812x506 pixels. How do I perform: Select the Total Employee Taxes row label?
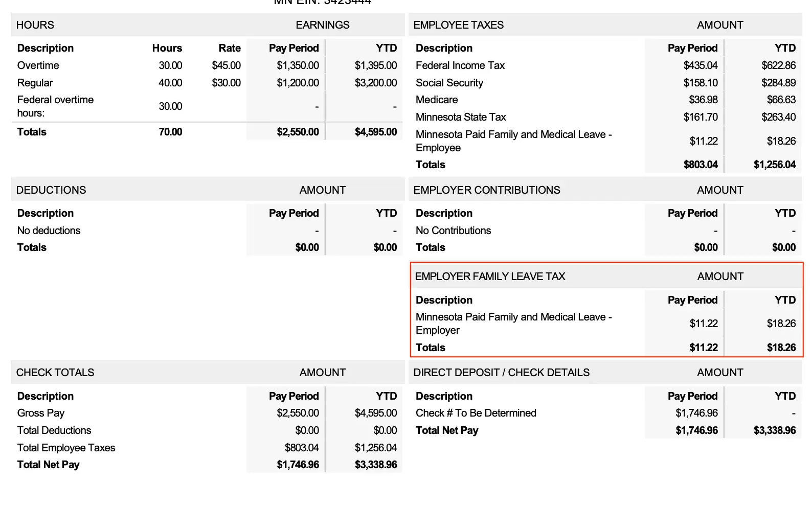coord(66,448)
